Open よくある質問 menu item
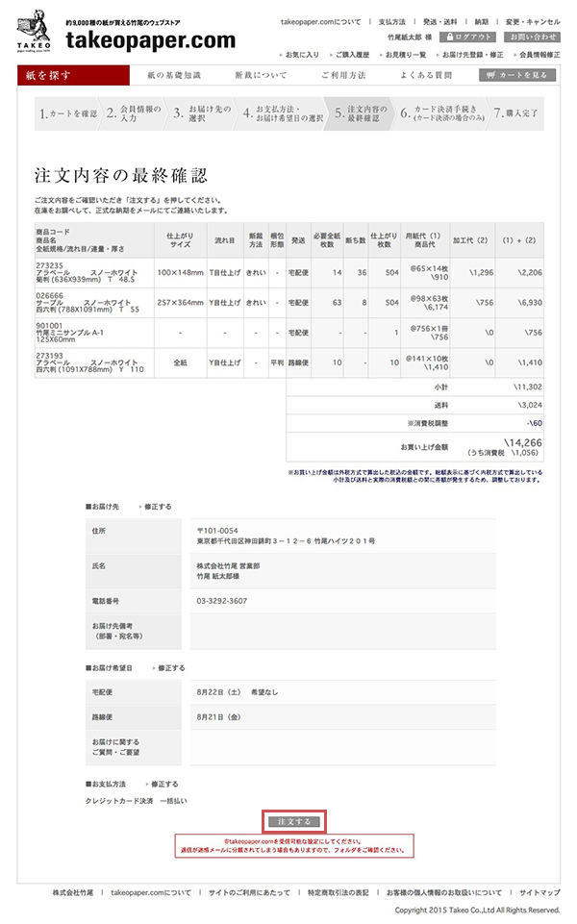Image resolution: width=577 pixels, height=924 pixels. point(426,75)
